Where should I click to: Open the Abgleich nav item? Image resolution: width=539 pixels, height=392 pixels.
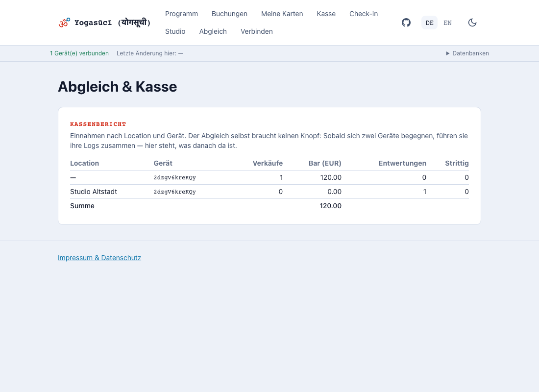pyautogui.click(x=213, y=31)
